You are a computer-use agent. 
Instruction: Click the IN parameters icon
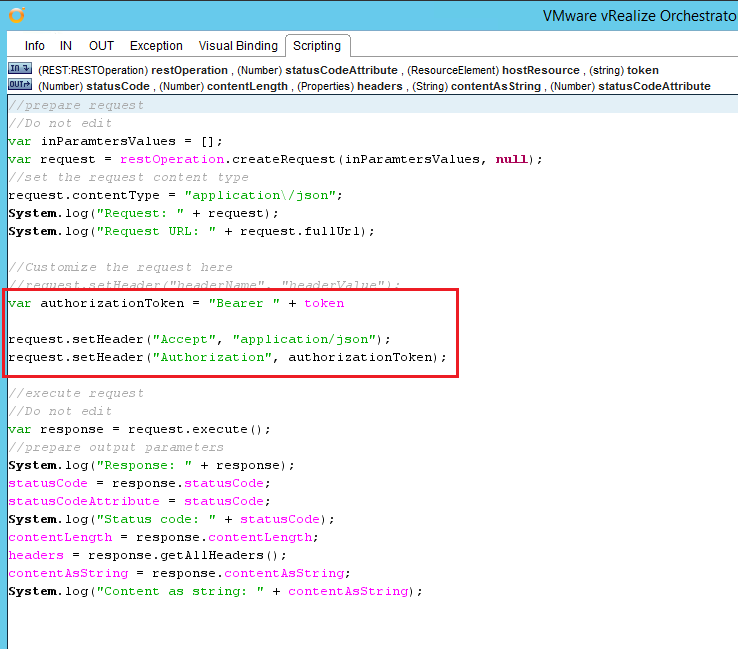pyautogui.click(x=20, y=69)
